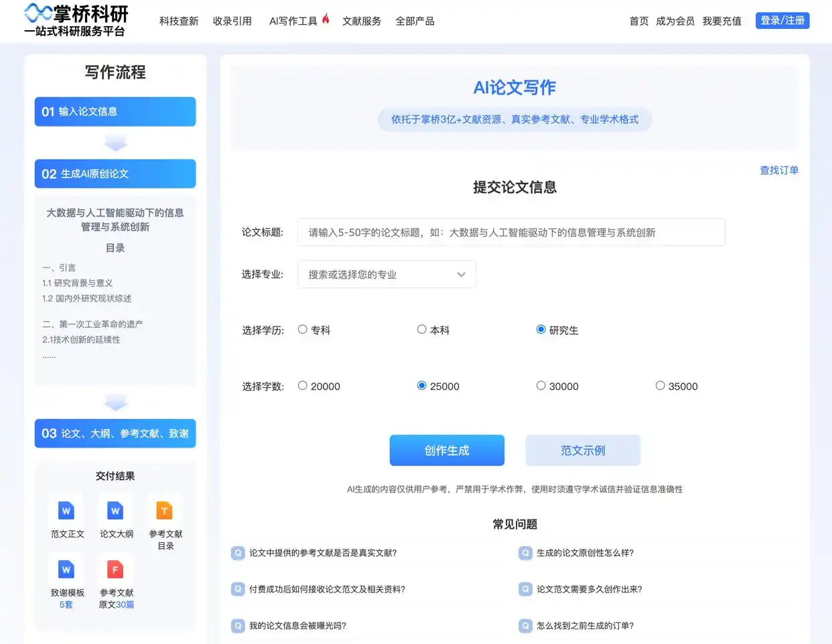Click the blue 02 生成AI原创论文 step
This screenshot has height=644, width=832.
tap(115, 174)
